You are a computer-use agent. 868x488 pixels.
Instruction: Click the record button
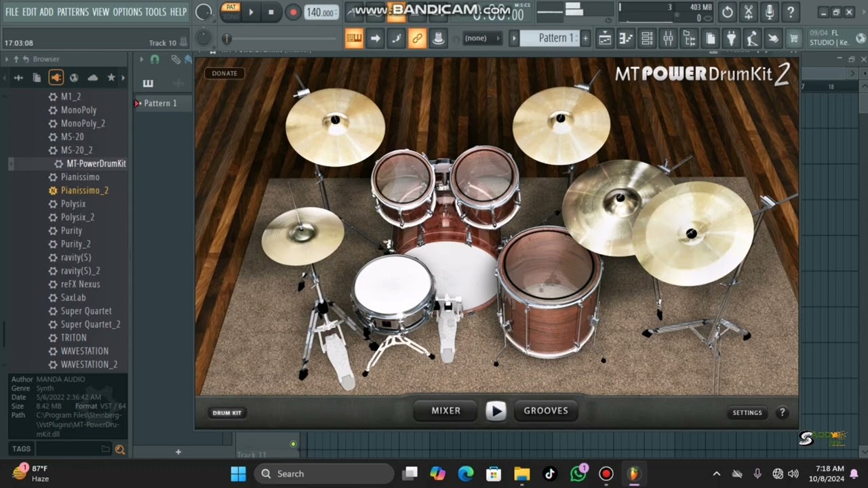coord(293,12)
